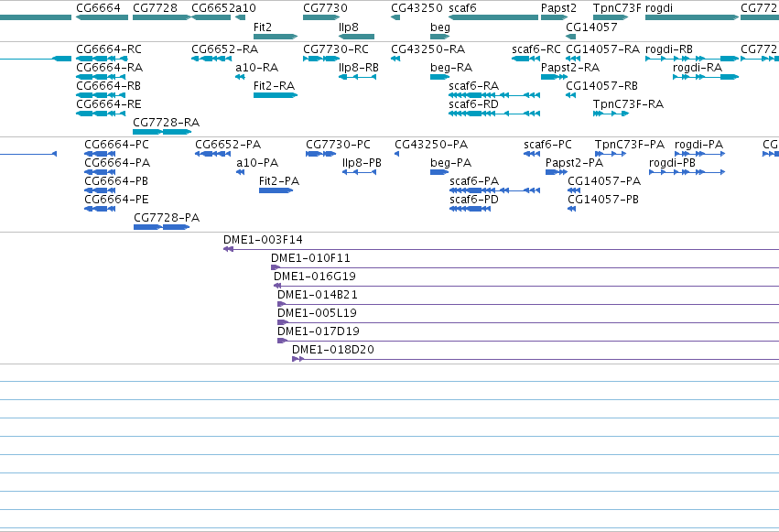Image resolution: width=779 pixels, height=532 pixels.
Task: Select protein CG6664-PB
Action: pos(100,190)
